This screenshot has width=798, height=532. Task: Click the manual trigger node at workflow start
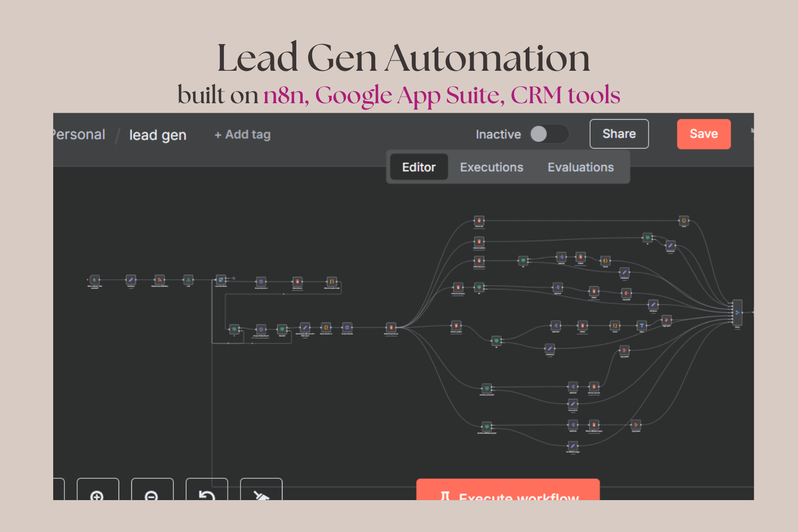coord(95,279)
